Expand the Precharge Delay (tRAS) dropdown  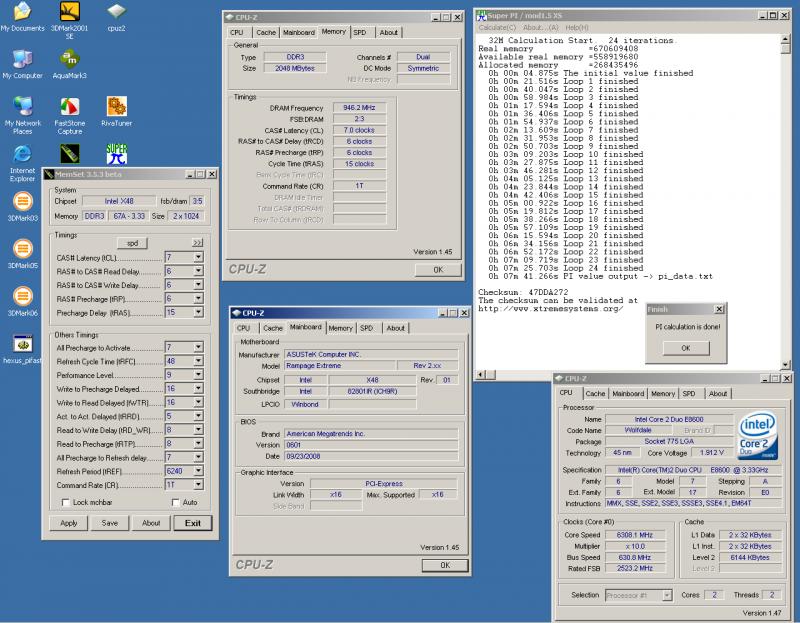point(198,312)
